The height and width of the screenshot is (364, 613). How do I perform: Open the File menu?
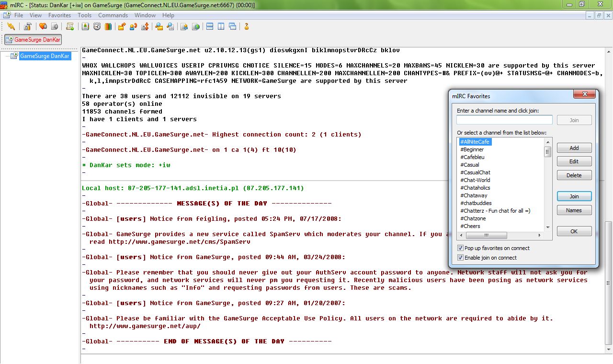click(19, 15)
